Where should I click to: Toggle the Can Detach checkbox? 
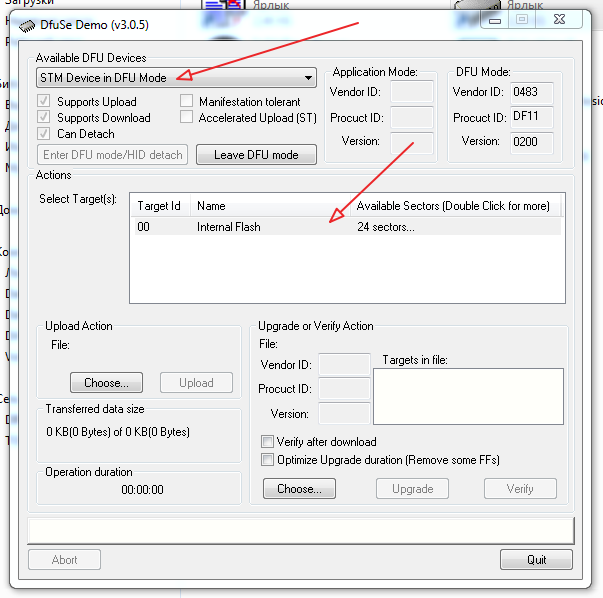pyautogui.click(x=43, y=133)
